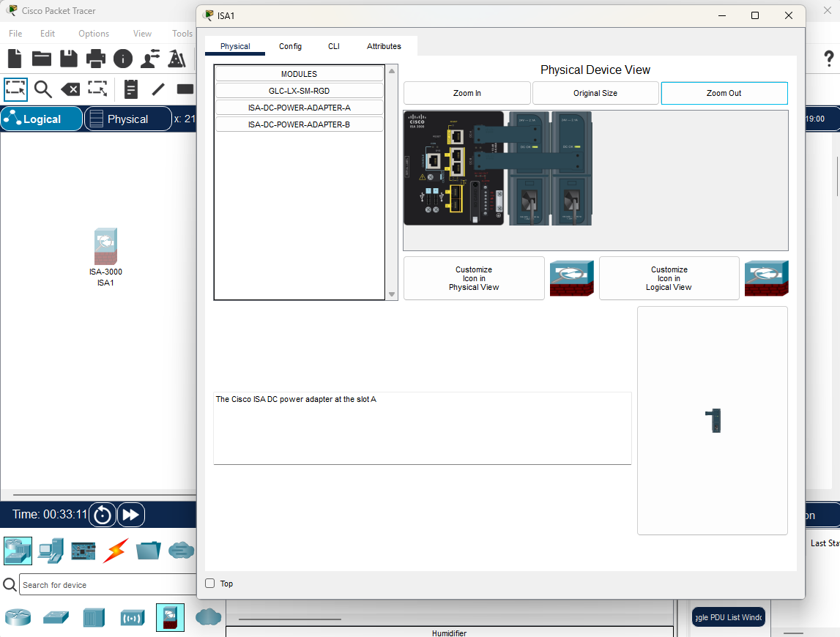840x637 pixels.
Task: Choose the Draw Rectangle tool
Action: coord(185,89)
